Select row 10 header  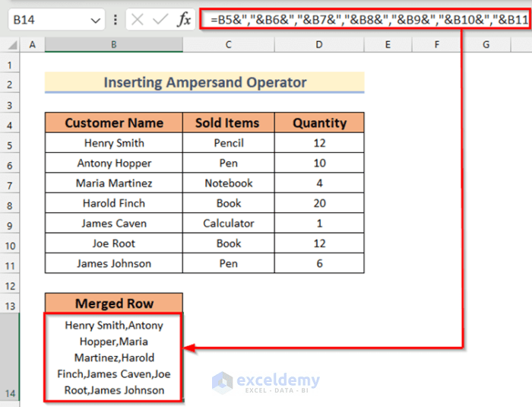pyautogui.click(x=9, y=243)
